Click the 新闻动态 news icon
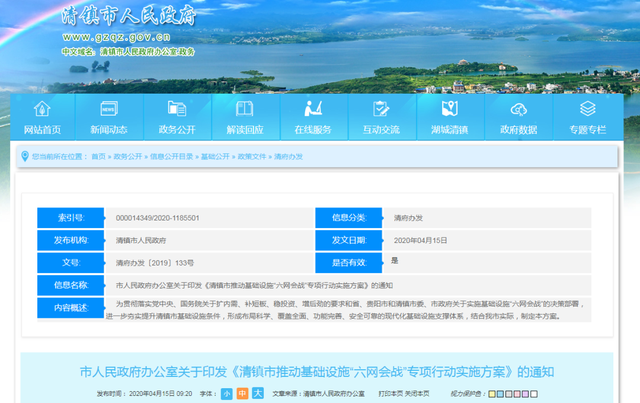Image resolution: width=640 pixels, height=403 pixels. click(x=108, y=109)
